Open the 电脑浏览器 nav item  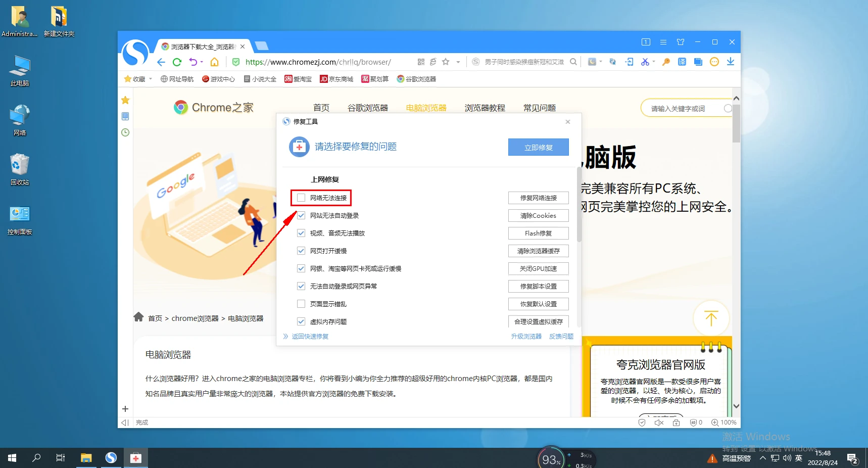pos(426,108)
